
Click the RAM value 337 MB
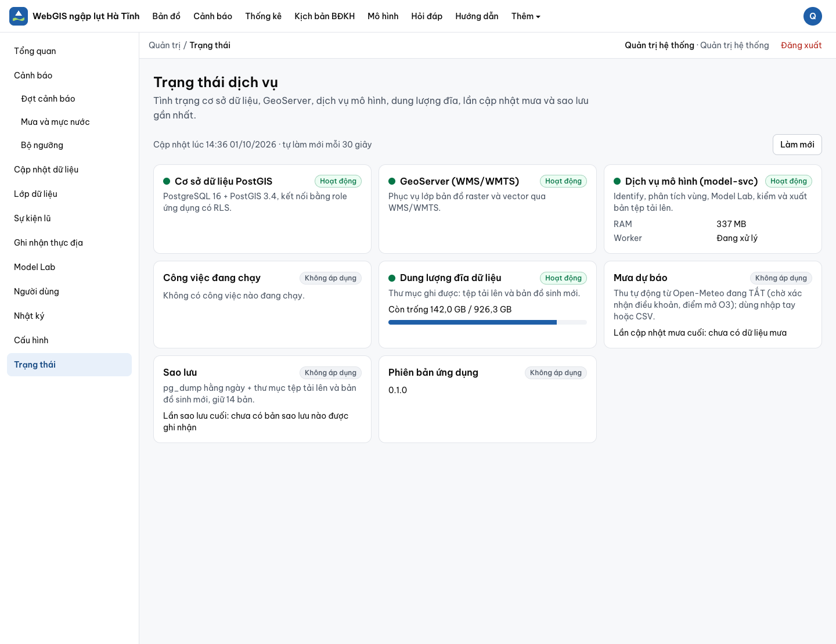(x=732, y=224)
